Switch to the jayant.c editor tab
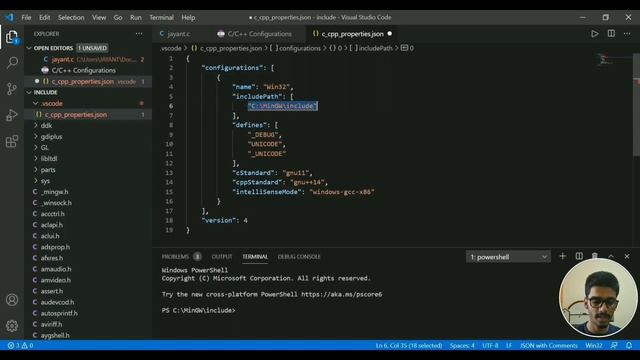Screen dimensions: 640x360 tap(178, 34)
